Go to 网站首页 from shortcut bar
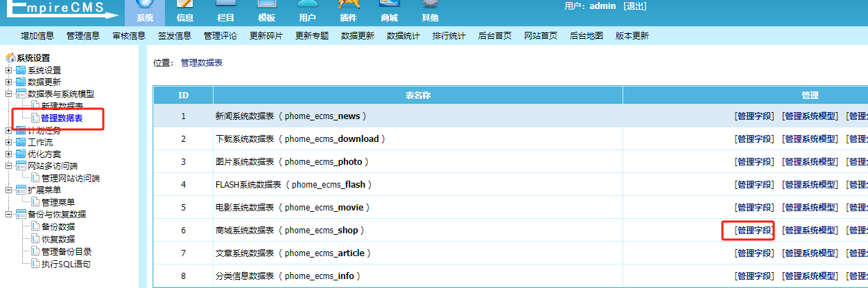868x288 pixels. point(541,36)
